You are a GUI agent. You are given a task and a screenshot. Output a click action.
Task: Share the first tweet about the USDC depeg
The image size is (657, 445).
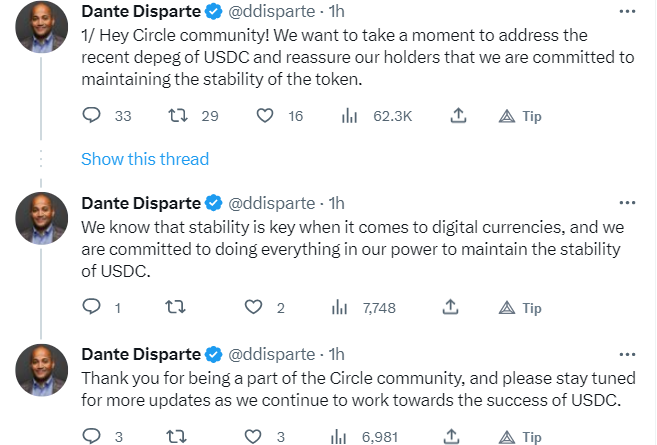[459, 116]
